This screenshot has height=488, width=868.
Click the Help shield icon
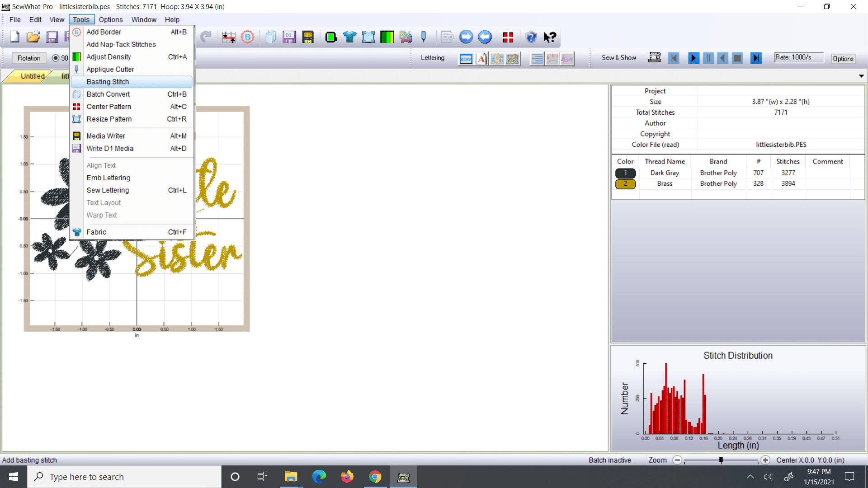tap(531, 37)
